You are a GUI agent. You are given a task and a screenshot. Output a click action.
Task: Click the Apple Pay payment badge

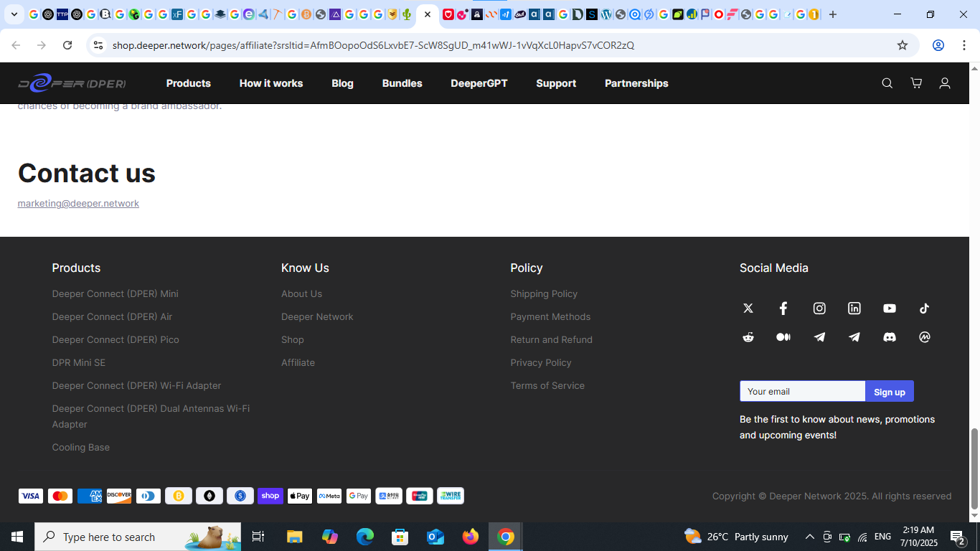pos(300,496)
